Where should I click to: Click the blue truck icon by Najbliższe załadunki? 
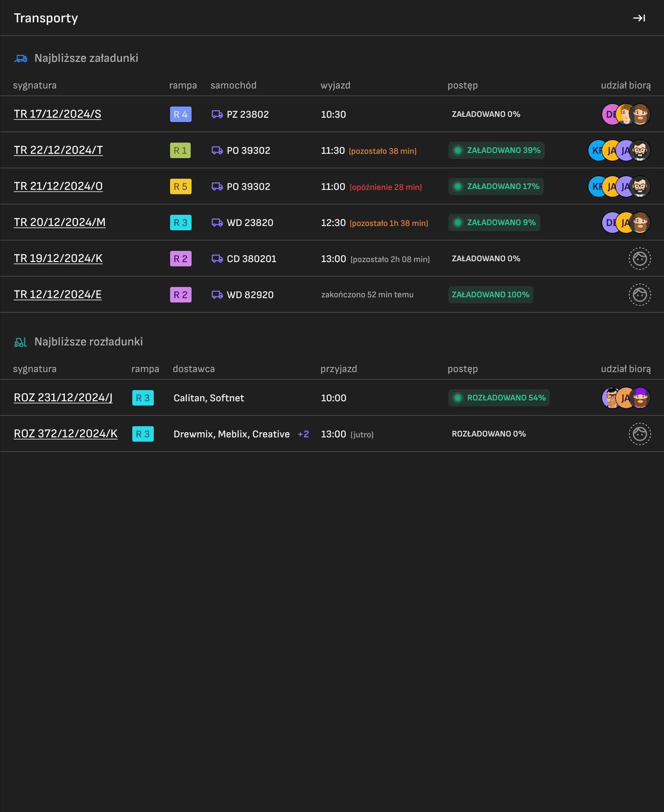(x=21, y=58)
